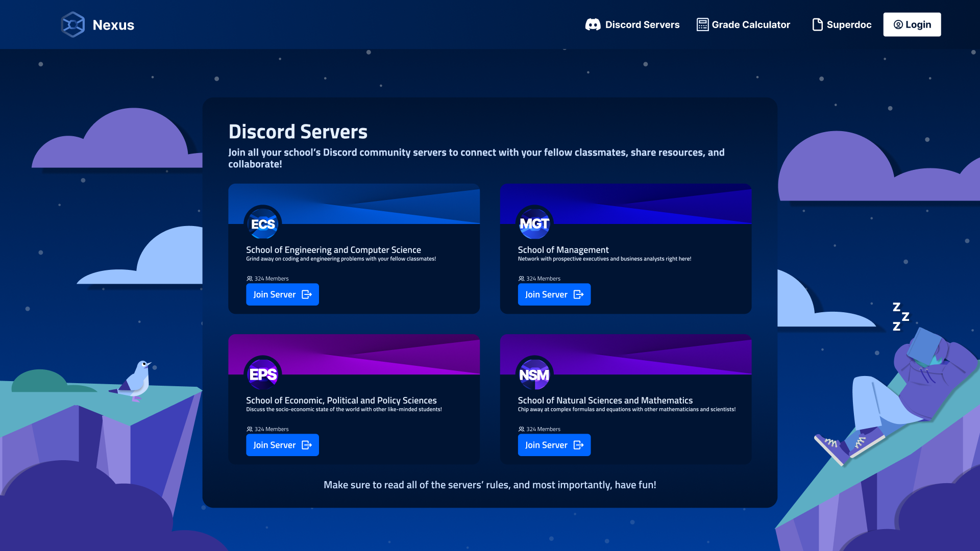Click the 'Discord Servers' page heading
This screenshot has height=551, width=980.
pyautogui.click(x=298, y=132)
